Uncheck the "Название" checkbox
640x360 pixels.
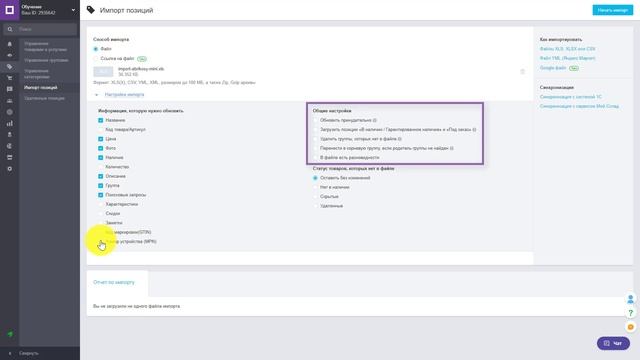[100, 120]
